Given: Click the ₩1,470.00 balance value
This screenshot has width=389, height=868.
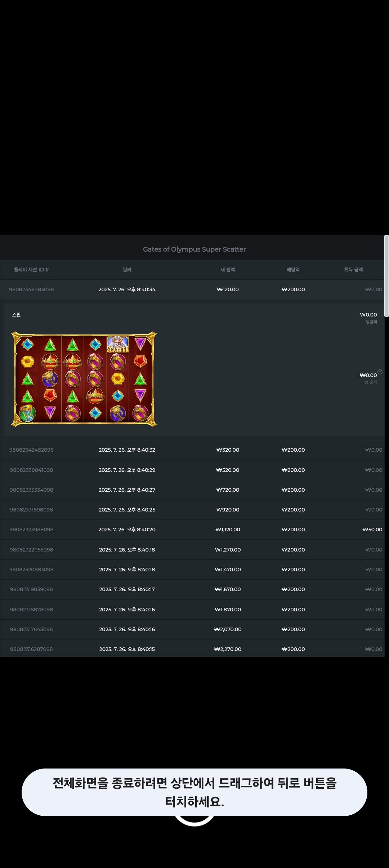Looking at the screenshot, I should click(228, 570).
